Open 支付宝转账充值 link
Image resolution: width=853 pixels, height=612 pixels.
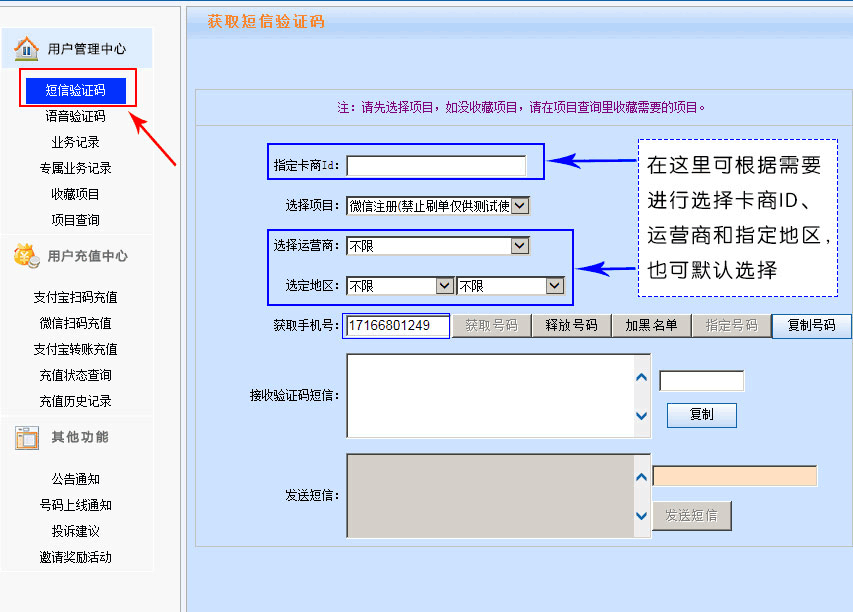(76, 349)
